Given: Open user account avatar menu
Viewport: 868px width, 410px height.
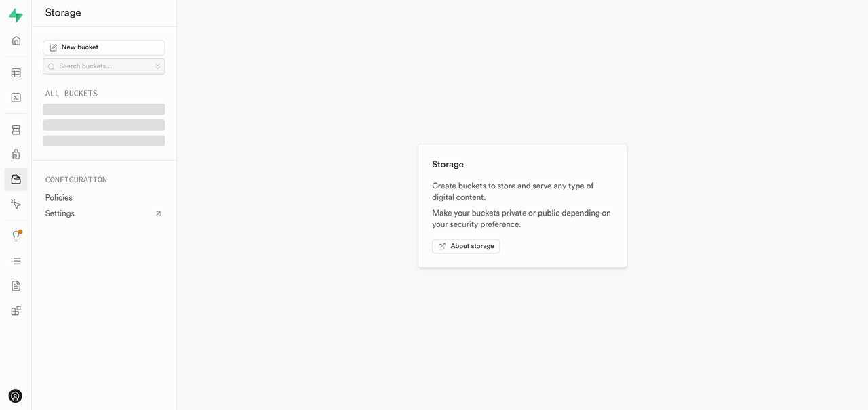Looking at the screenshot, I should pos(16,396).
